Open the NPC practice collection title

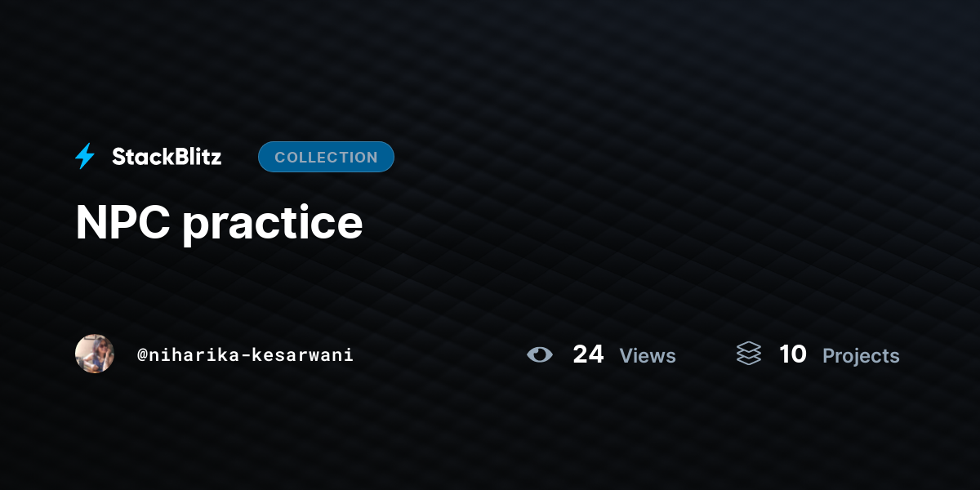tap(219, 223)
